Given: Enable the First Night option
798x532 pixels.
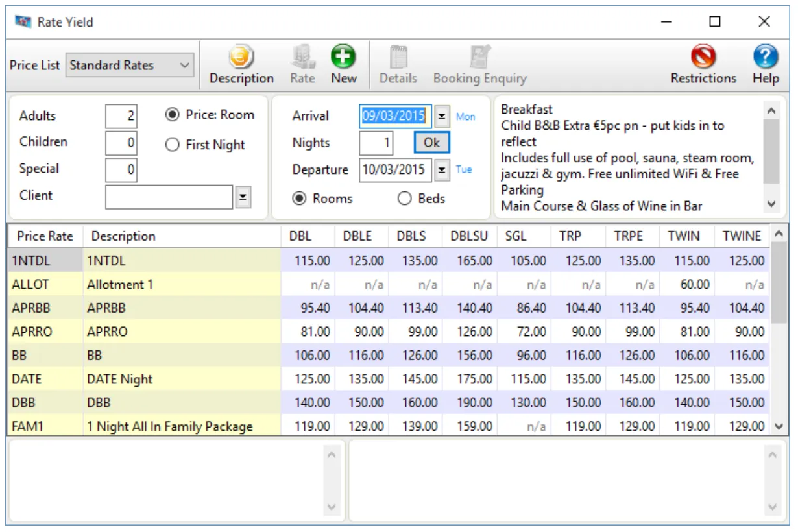Looking at the screenshot, I should 171,145.
